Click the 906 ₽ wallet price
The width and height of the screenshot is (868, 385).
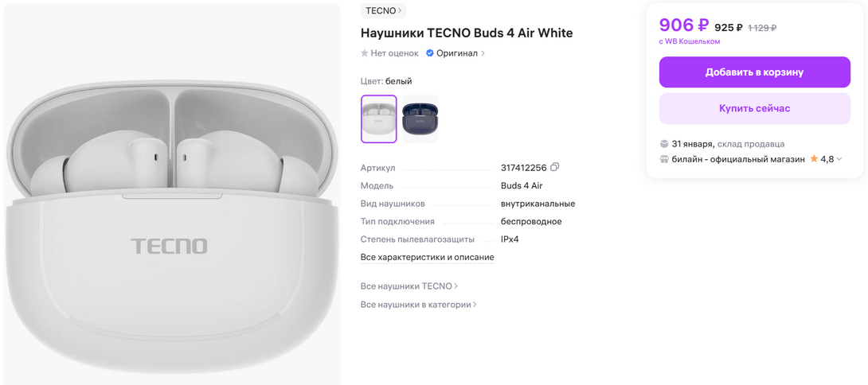pyautogui.click(x=684, y=25)
